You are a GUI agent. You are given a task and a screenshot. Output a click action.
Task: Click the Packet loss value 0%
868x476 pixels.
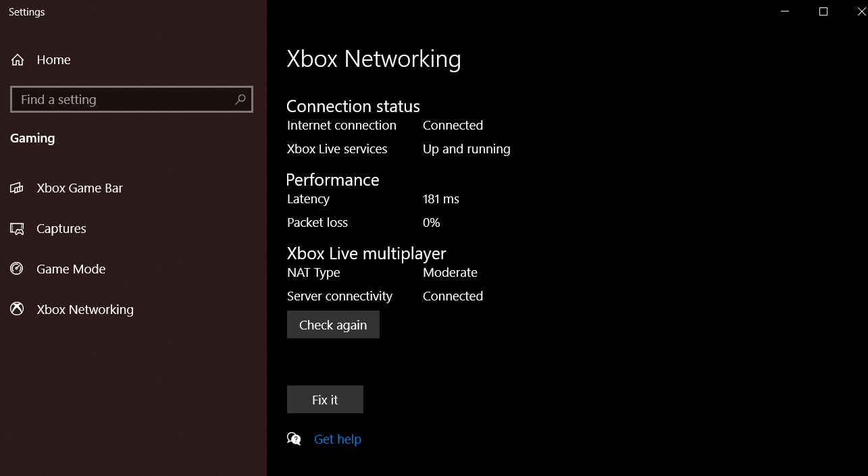[x=432, y=223]
